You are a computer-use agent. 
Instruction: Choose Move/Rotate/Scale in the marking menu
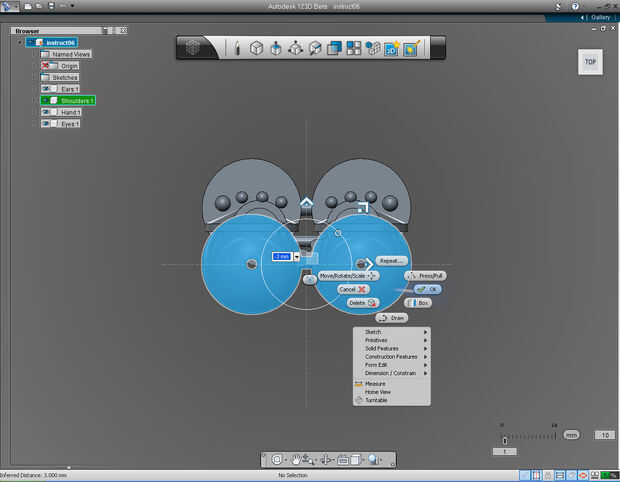[x=348, y=276]
